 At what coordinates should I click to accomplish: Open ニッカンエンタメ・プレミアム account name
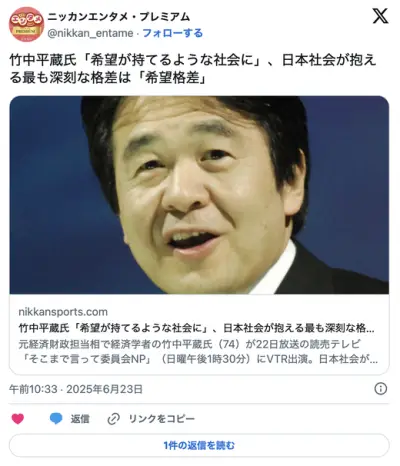tap(119, 17)
